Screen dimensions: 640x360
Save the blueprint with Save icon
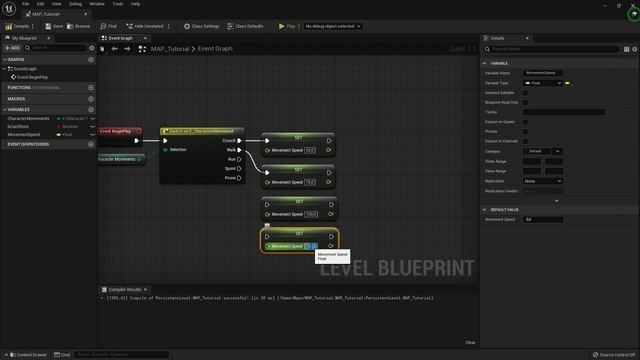point(54,26)
